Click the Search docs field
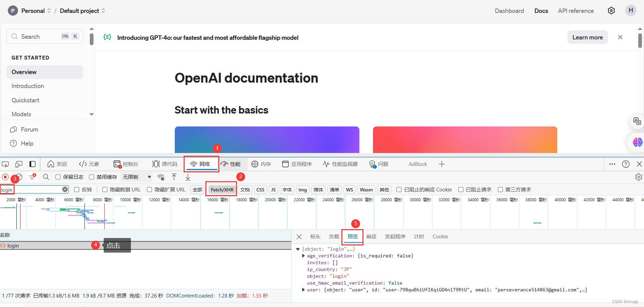Viewport: 644px width, 307px height. tap(45, 36)
